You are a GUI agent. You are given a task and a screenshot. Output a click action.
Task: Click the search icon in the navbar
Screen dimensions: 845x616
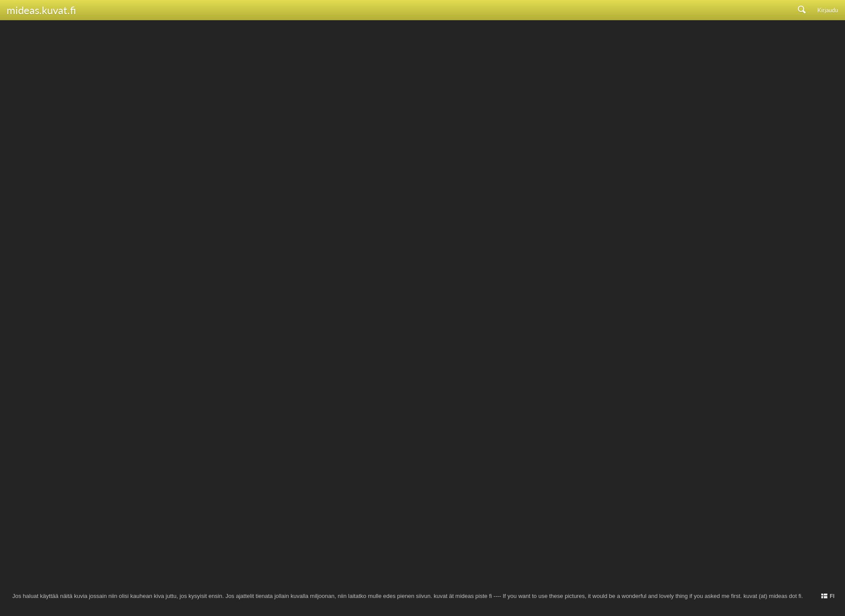tap(802, 10)
